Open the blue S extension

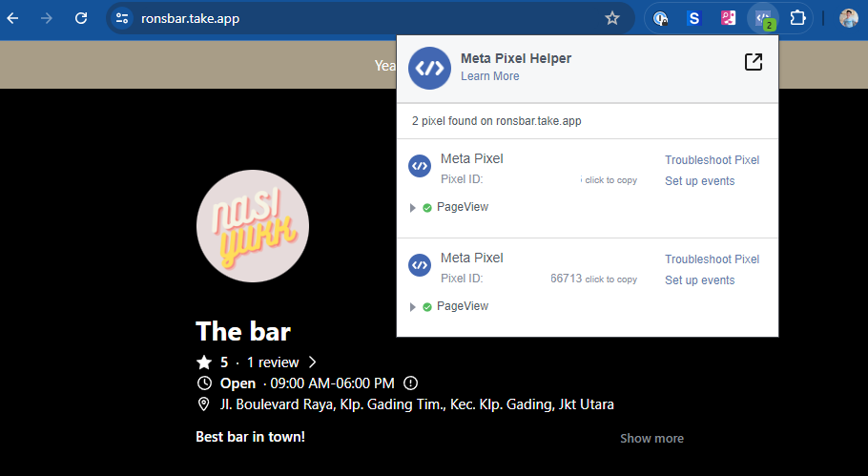[x=693, y=18]
